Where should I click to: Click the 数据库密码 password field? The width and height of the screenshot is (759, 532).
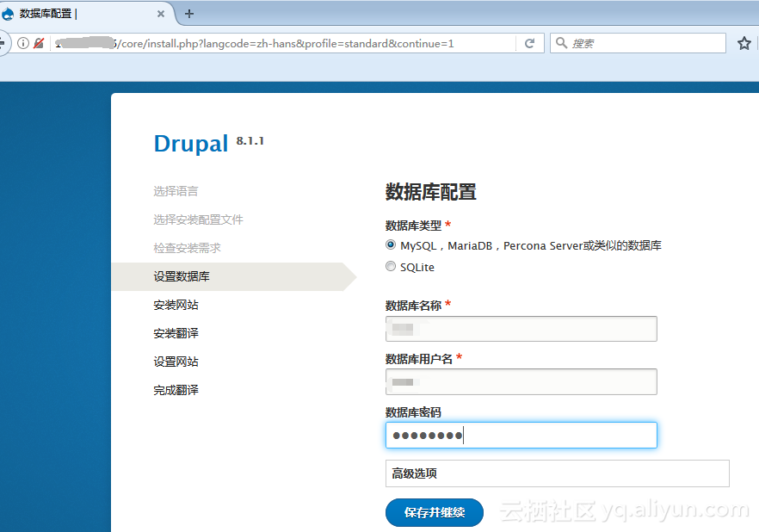(x=521, y=435)
